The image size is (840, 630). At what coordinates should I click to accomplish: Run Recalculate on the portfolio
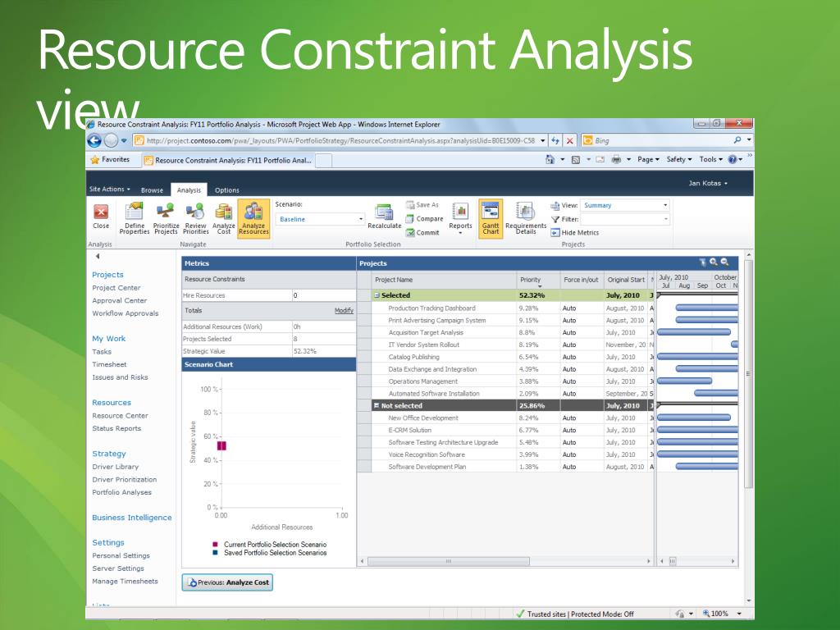pyautogui.click(x=384, y=217)
